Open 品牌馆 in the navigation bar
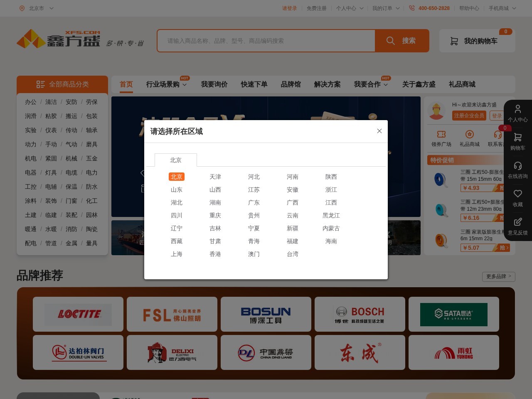This screenshot has height=399, width=532. tap(291, 84)
